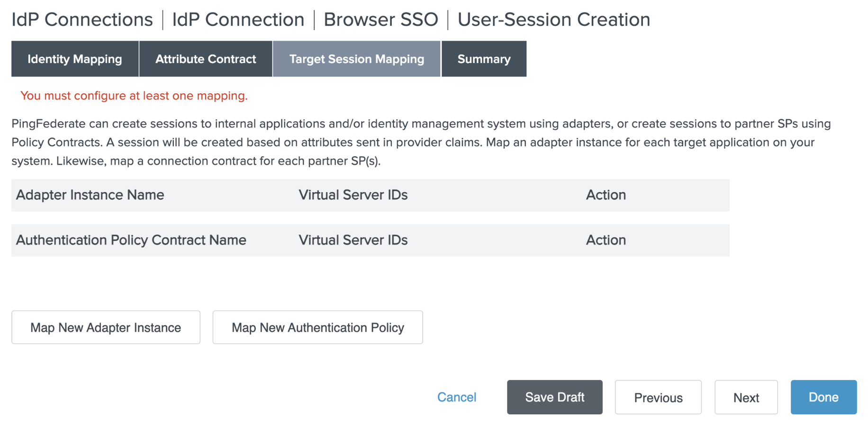This screenshot has height=426, width=868.
Task: Click the Adapter Instance Name column header
Action: click(x=90, y=195)
